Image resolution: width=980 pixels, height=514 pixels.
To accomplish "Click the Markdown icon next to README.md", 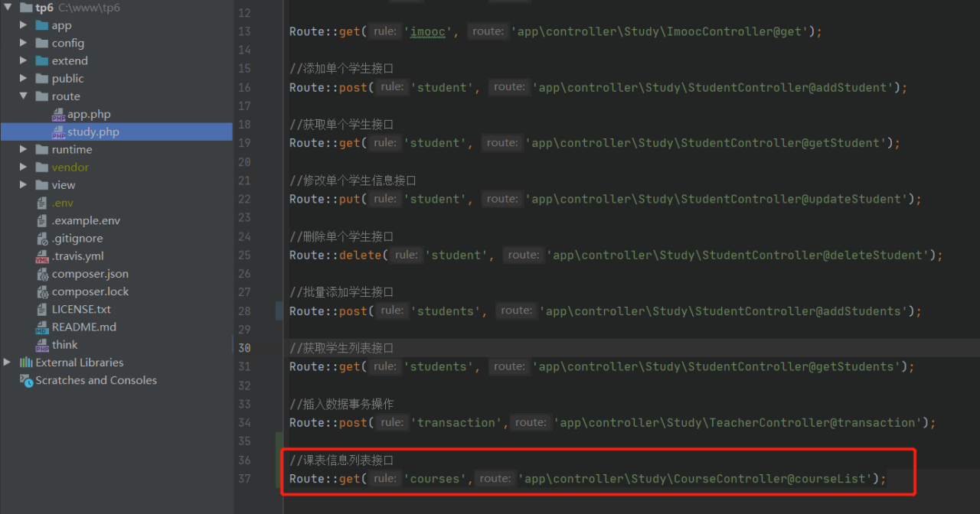I will [x=42, y=327].
